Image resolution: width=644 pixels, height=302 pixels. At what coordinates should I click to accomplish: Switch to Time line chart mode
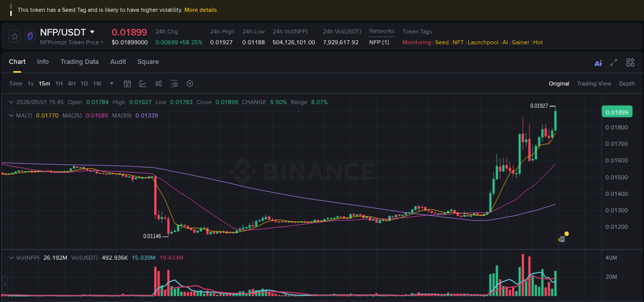coord(15,83)
